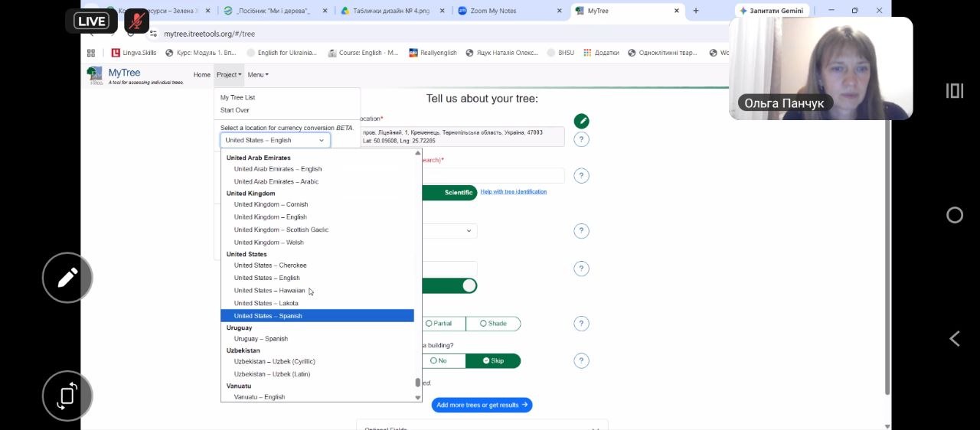Image resolution: width=980 pixels, height=430 pixels.
Task: Select the Shade sun exposure option
Action: [x=493, y=324]
